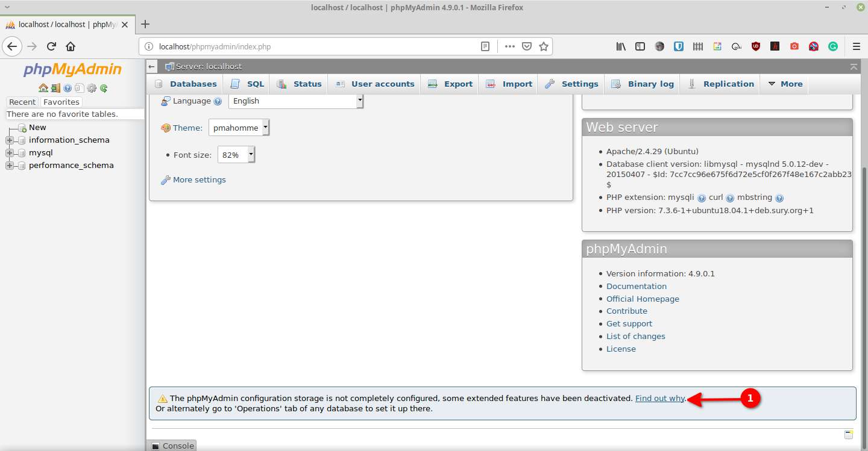Open the Binary log tab
This screenshot has height=451, width=868.
point(643,84)
